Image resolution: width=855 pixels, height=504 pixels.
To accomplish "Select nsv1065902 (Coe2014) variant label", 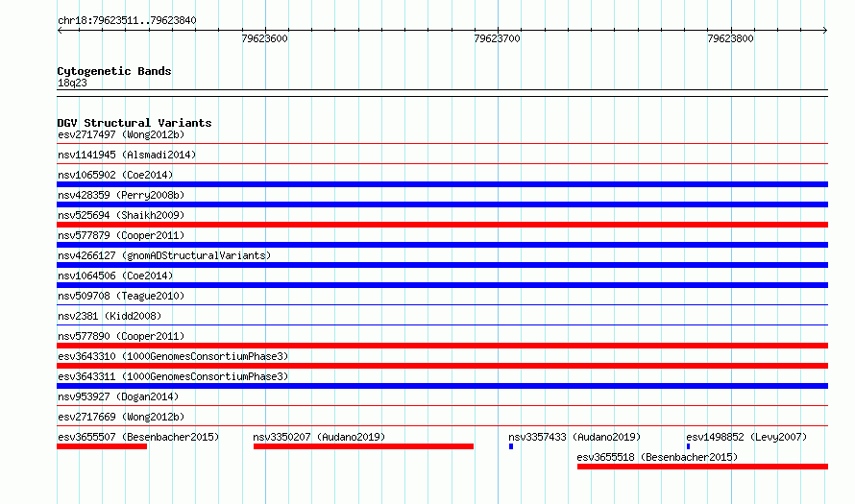I will (115, 175).
